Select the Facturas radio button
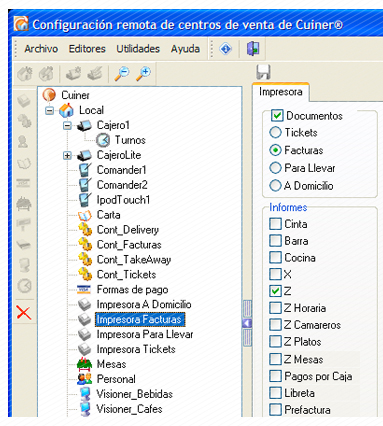Image resolution: width=383 pixels, height=426 pixels. [x=275, y=150]
